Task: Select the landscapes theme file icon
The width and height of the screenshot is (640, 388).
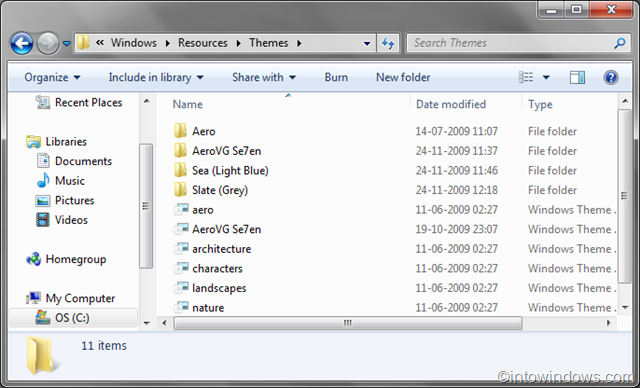Action: click(x=181, y=288)
